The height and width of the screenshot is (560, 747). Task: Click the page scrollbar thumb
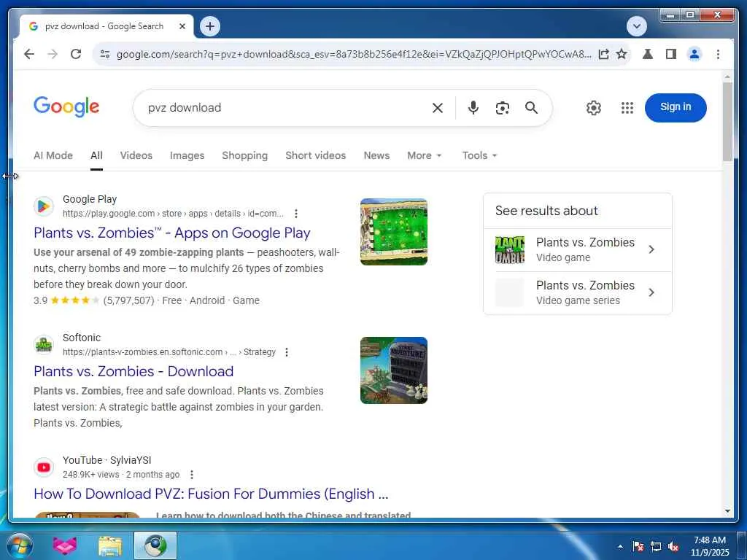click(727, 122)
